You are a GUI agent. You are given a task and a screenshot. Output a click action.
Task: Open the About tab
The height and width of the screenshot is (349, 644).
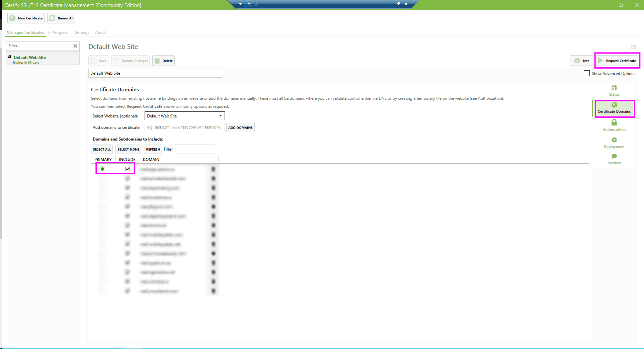100,32
